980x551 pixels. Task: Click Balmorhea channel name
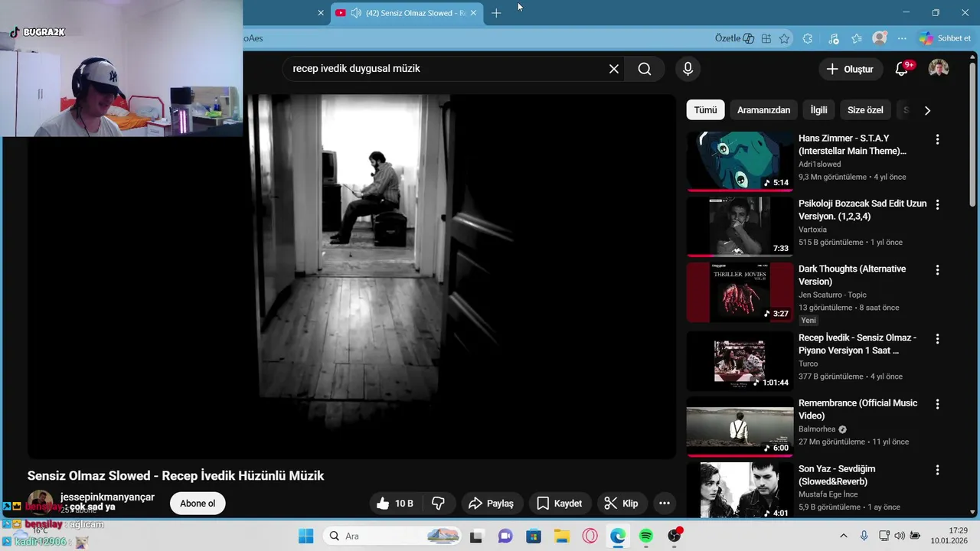(x=817, y=429)
